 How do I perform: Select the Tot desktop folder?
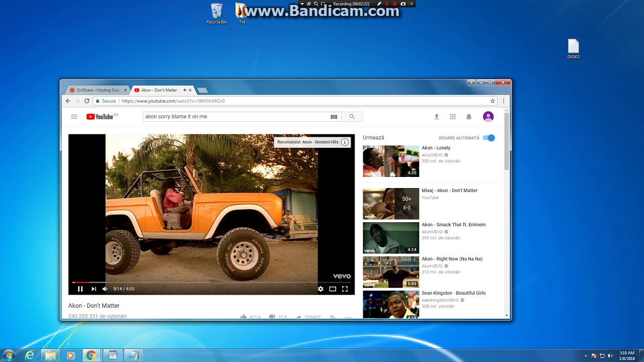[242, 14]
